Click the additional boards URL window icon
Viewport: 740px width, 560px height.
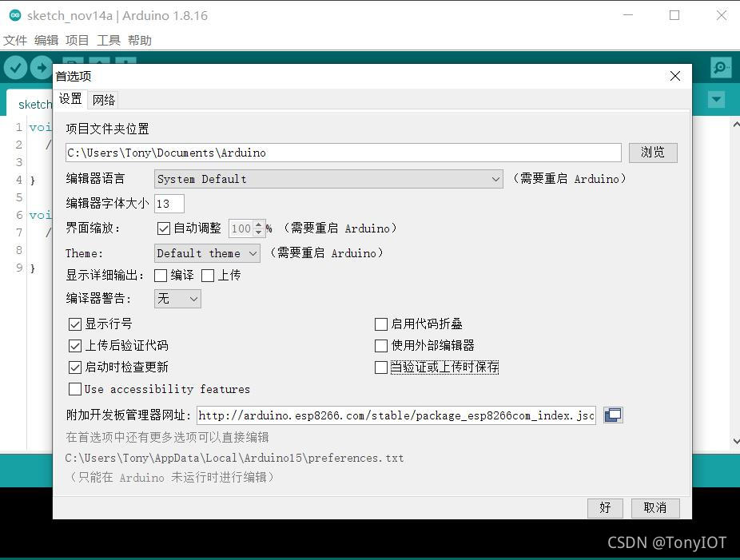(x=613, y=415)
